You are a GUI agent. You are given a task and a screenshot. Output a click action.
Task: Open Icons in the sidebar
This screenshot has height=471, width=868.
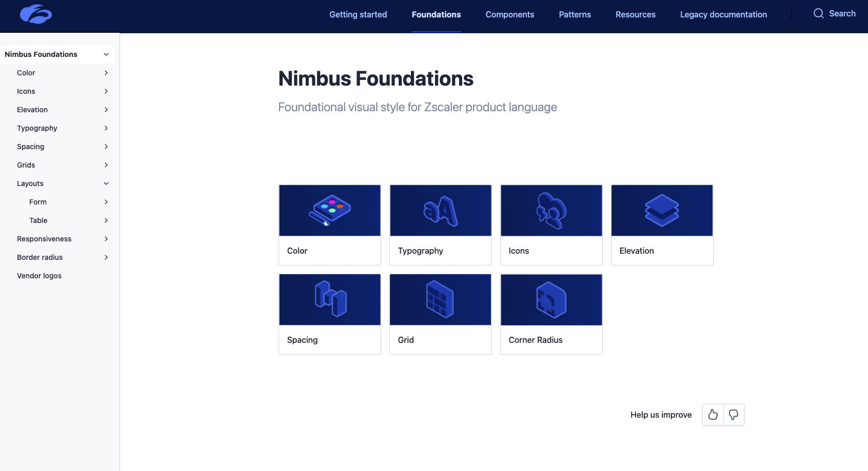pos(26,91)
